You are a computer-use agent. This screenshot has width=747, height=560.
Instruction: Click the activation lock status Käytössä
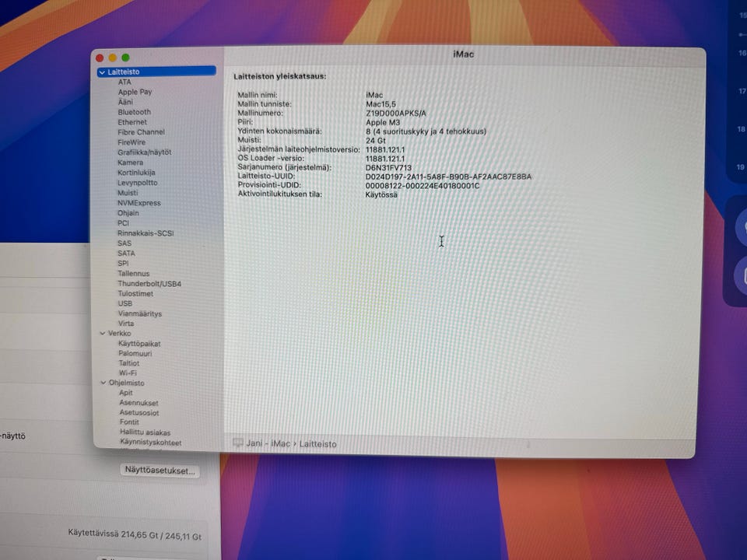pos(381,194)
